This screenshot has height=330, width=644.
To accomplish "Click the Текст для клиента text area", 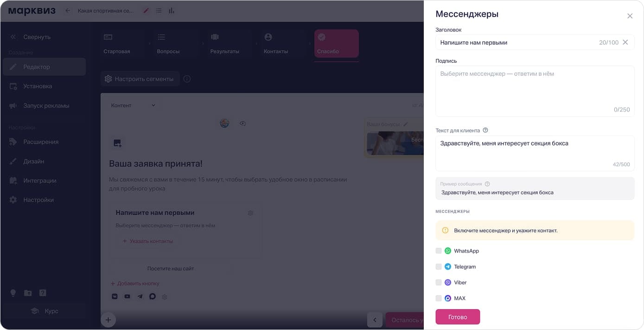I will (x=535, y=153).
